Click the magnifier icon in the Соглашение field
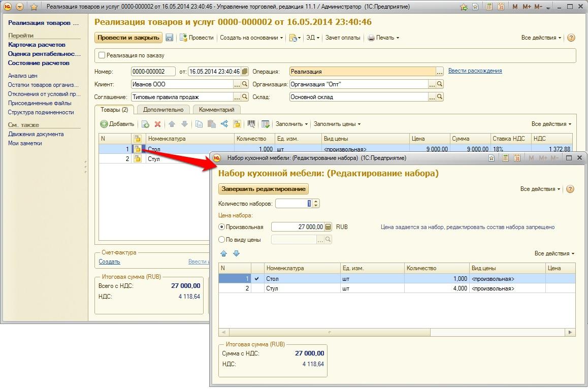 tap(245, 97)
